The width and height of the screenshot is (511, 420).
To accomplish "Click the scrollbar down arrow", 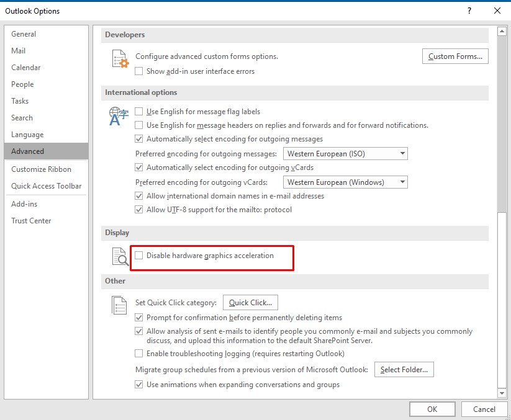I will pos(502,393).
